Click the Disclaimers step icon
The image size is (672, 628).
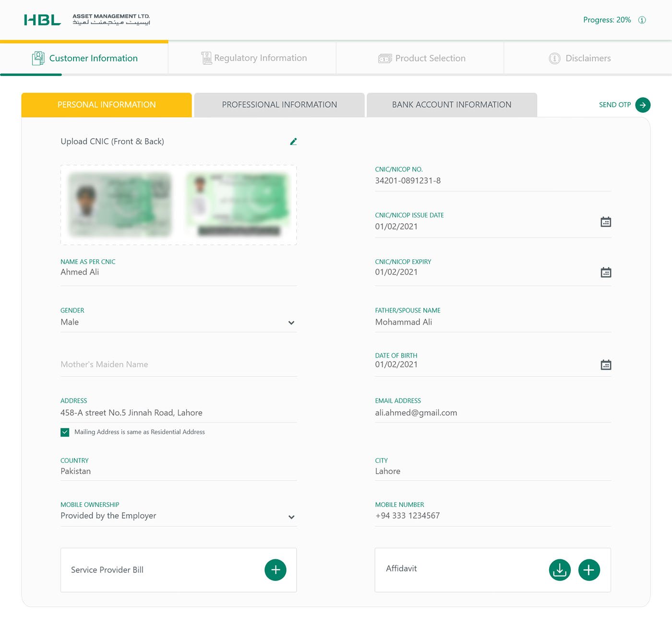click(x=554, y=59)
